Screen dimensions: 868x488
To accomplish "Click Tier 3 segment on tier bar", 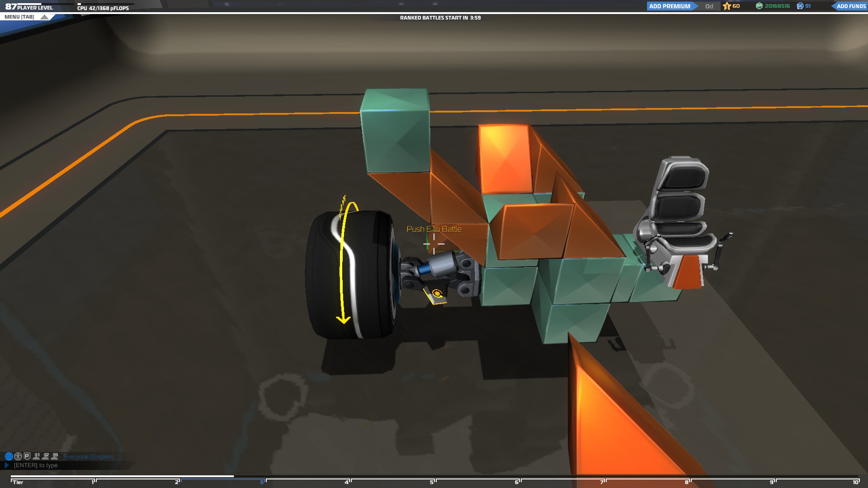I will 222,481.
